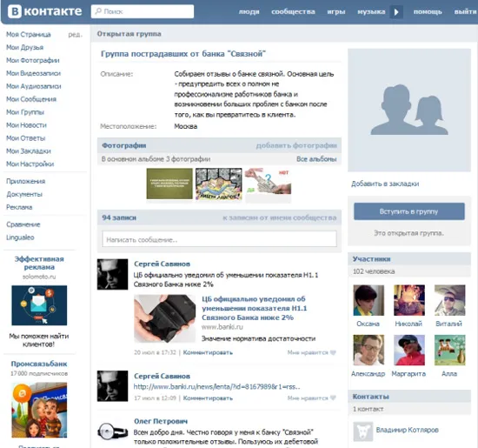Screen dimensions: 478x448
Task: Open Мои Друзья
Action: click(24, 47)
